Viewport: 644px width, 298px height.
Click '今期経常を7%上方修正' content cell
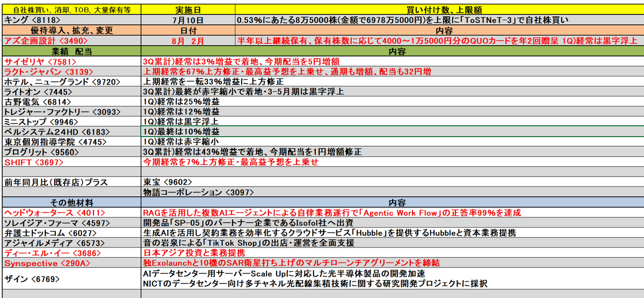(393, 162)
